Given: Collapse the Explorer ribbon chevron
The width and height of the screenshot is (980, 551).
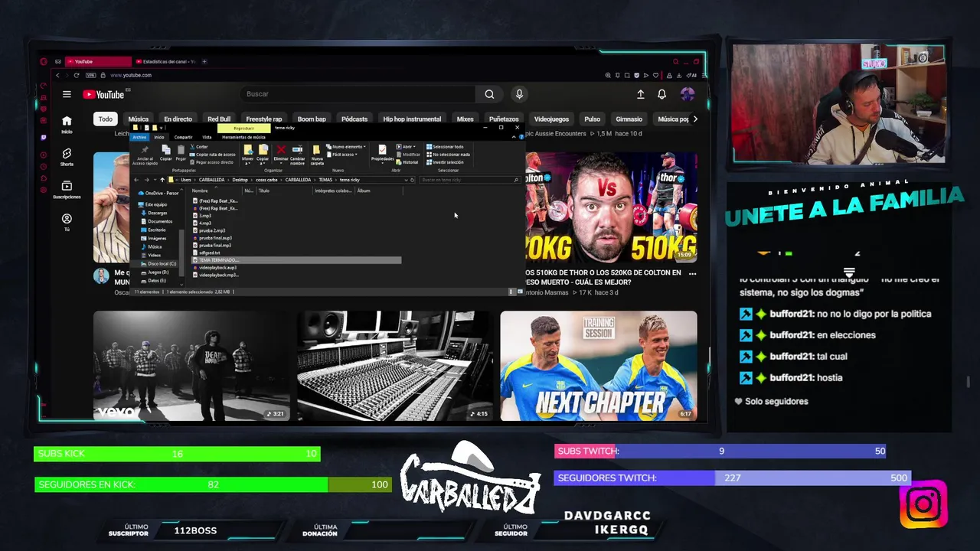Looking at the screenshot, I should (x=514, y=137).
